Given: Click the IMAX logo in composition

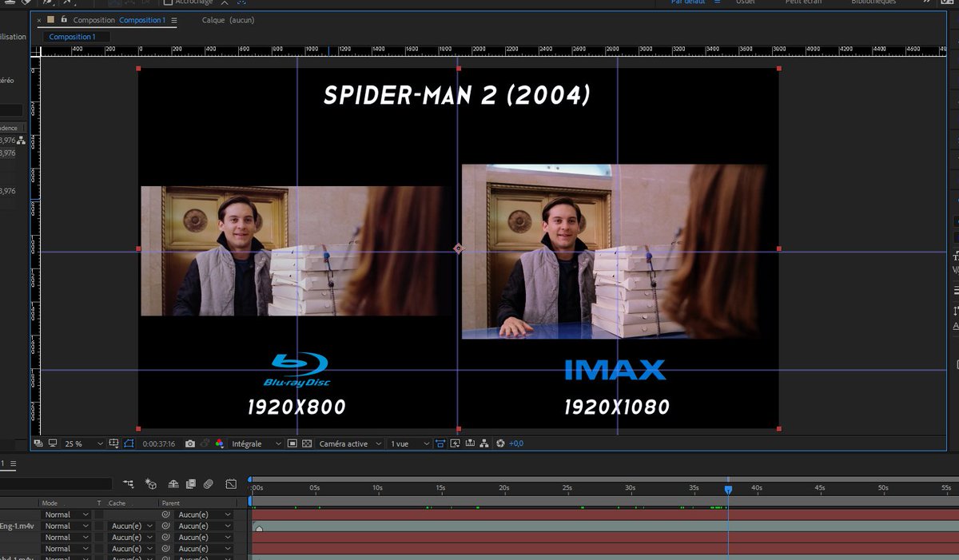Looking at the screenshot, I should 615,370.
